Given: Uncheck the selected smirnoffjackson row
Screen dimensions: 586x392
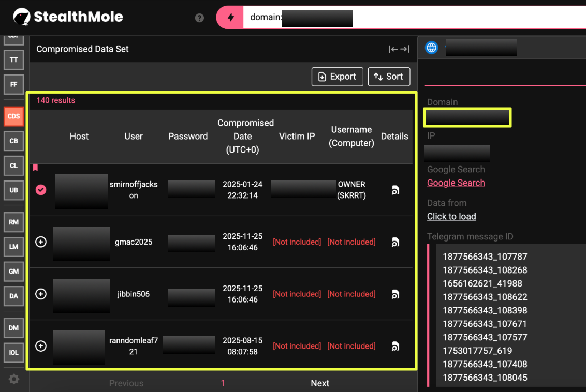Looking at the screenshot, I should click(41, 190).
